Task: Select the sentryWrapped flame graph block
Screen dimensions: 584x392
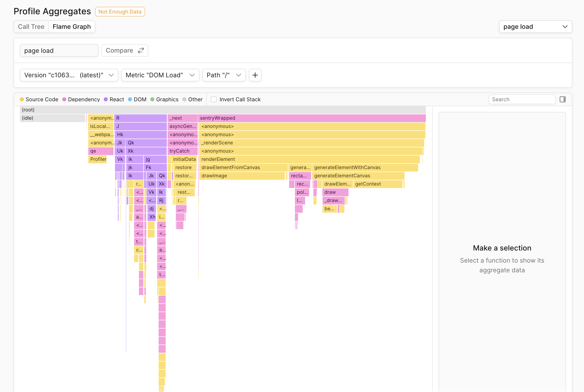Action: click(311, 118)
